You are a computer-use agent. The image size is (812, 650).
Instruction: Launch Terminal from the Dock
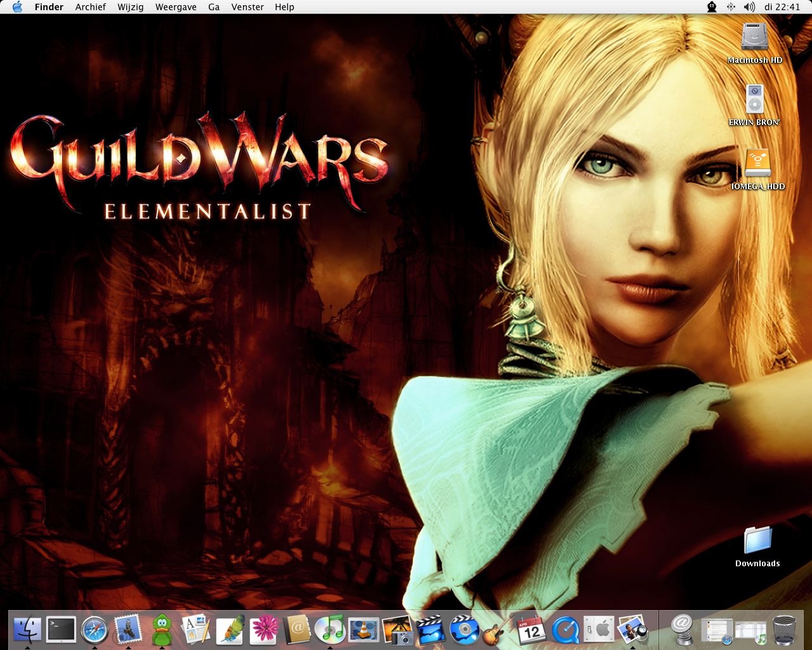[61, 630]
